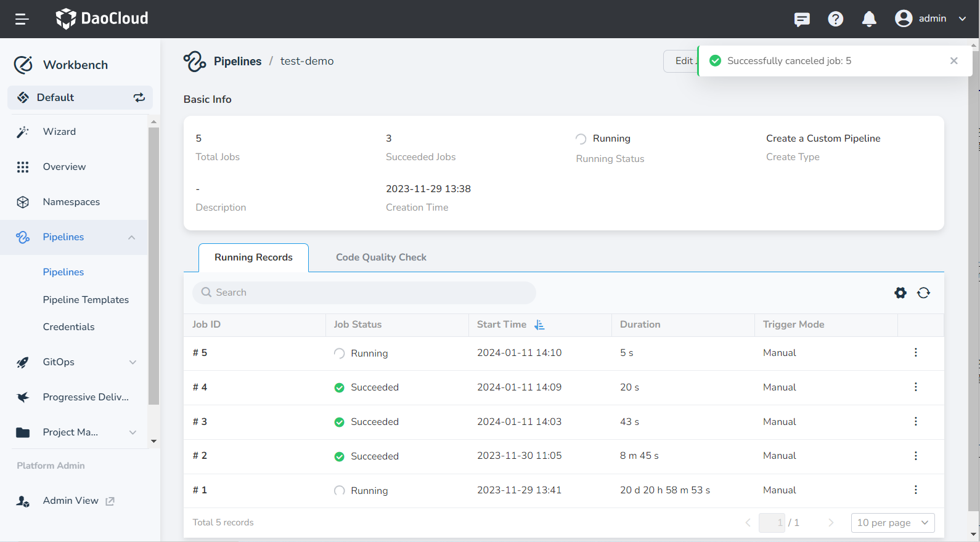Switch to Code Quality Check tab

381,257
